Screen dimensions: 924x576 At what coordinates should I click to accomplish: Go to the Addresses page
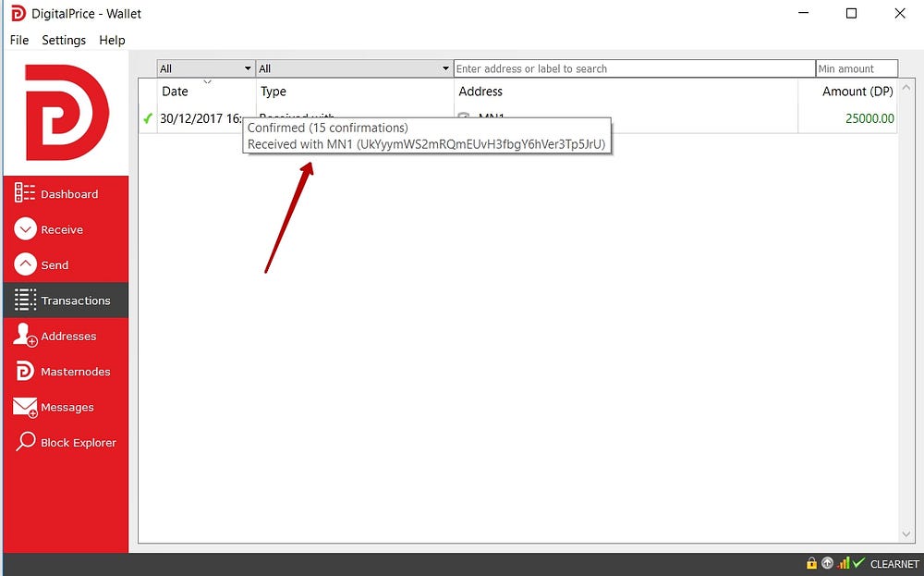pyautogui.click(x=68, y=336)
